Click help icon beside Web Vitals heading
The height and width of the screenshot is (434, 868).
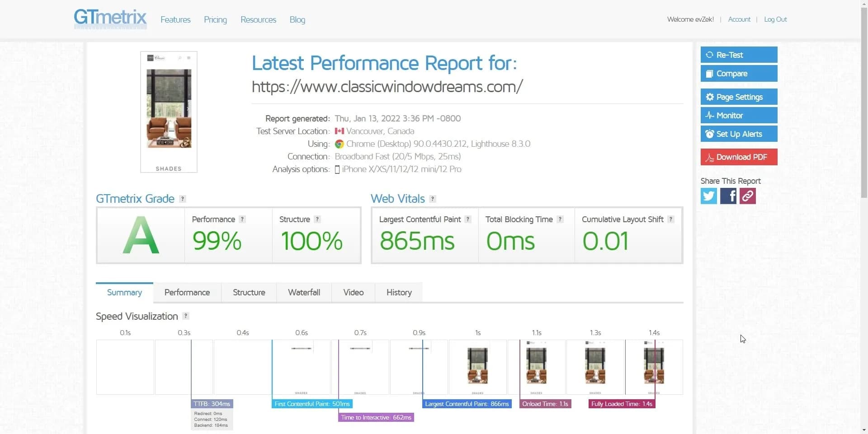coord(433,199)
